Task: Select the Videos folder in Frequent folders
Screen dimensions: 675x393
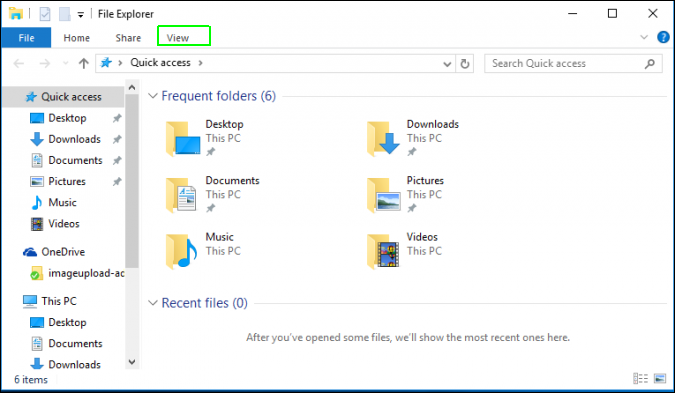Action: pos(404,251)
